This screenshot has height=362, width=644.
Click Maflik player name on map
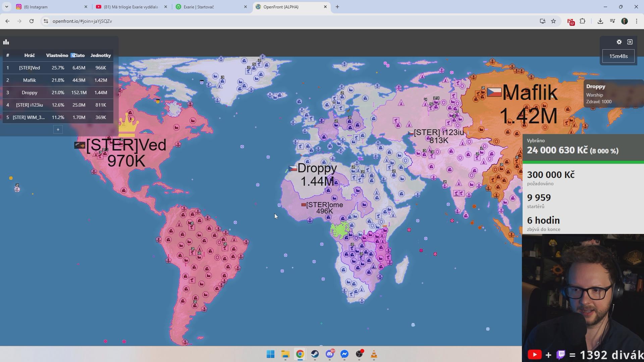click(x=530, y=93)
